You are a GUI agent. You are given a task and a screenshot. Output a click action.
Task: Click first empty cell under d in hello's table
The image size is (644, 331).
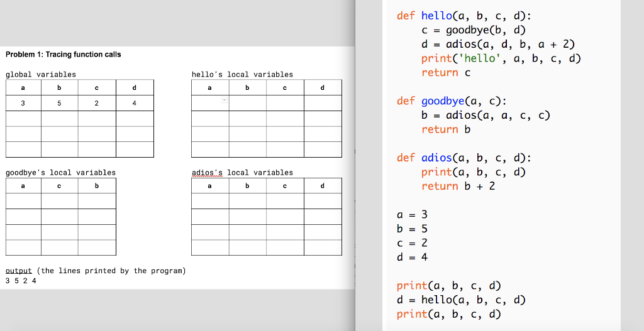click(x=323, y=104)
